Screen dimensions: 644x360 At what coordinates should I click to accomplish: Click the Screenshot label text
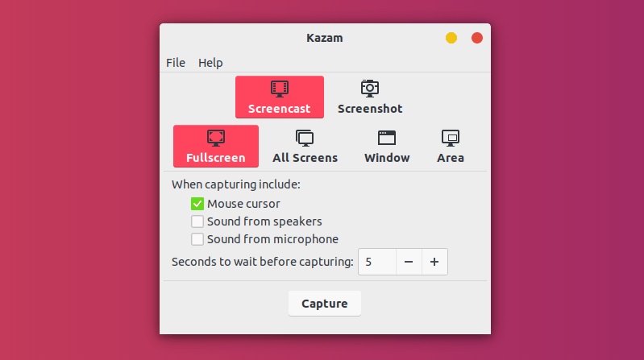tap(370, 109)
